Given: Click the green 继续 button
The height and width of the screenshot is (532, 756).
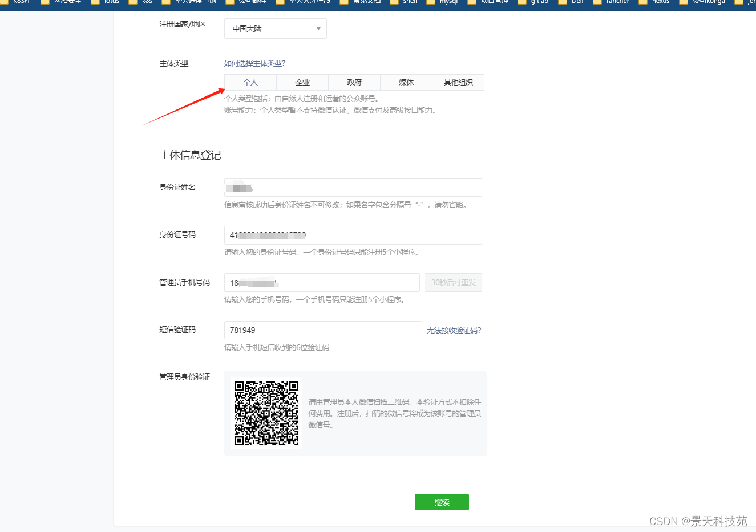Looking at the screenshot, I should pyautogui.click(x=442, y=502).
